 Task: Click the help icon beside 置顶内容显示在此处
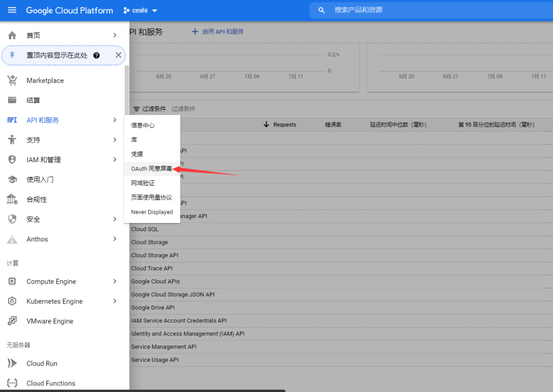(96, 55)
